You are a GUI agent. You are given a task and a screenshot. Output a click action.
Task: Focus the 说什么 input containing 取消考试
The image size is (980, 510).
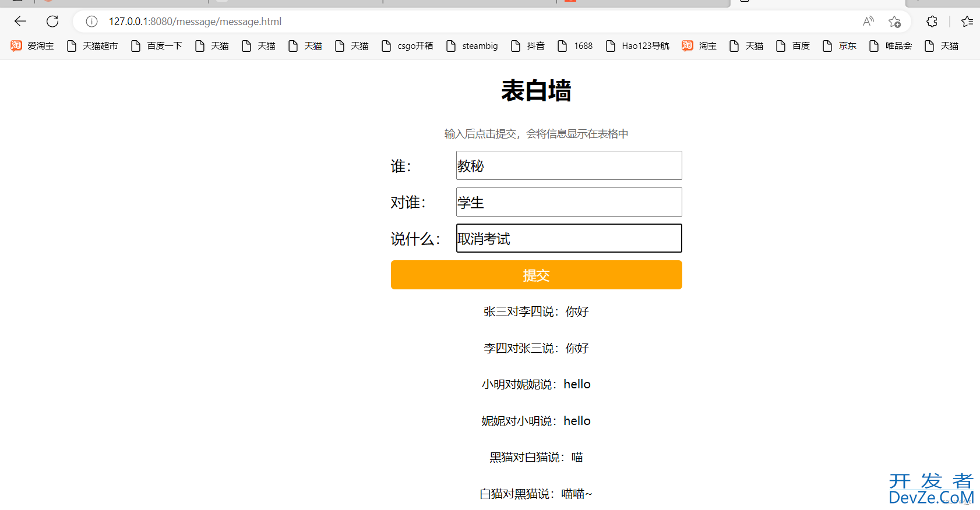click(x=569, y=238)
